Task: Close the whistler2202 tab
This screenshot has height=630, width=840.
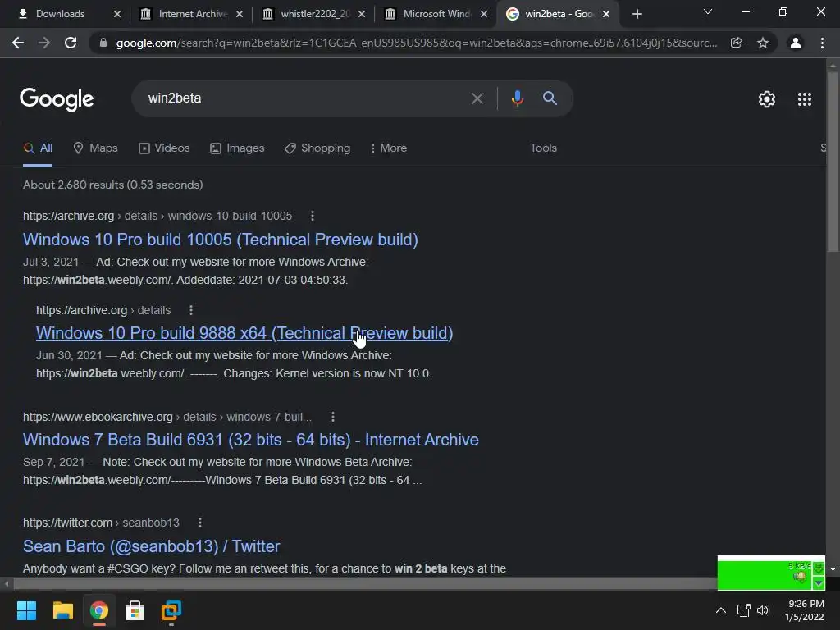Action: click(362, 14)
